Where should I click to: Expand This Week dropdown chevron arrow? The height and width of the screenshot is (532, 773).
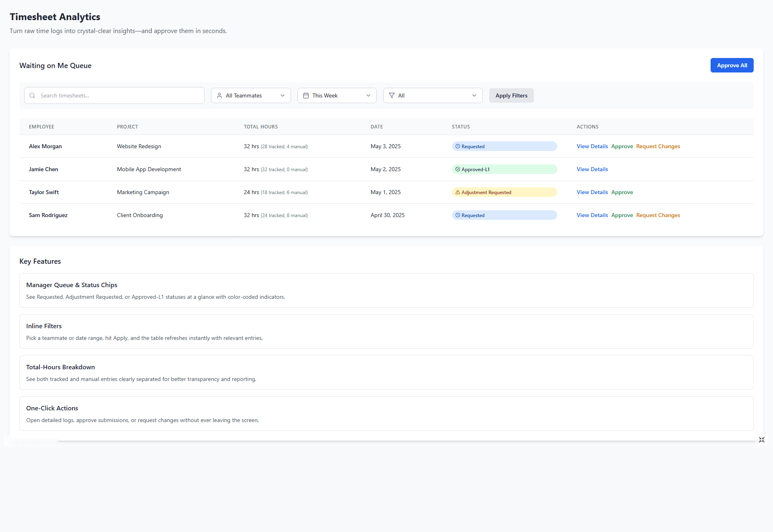[368, 95]
